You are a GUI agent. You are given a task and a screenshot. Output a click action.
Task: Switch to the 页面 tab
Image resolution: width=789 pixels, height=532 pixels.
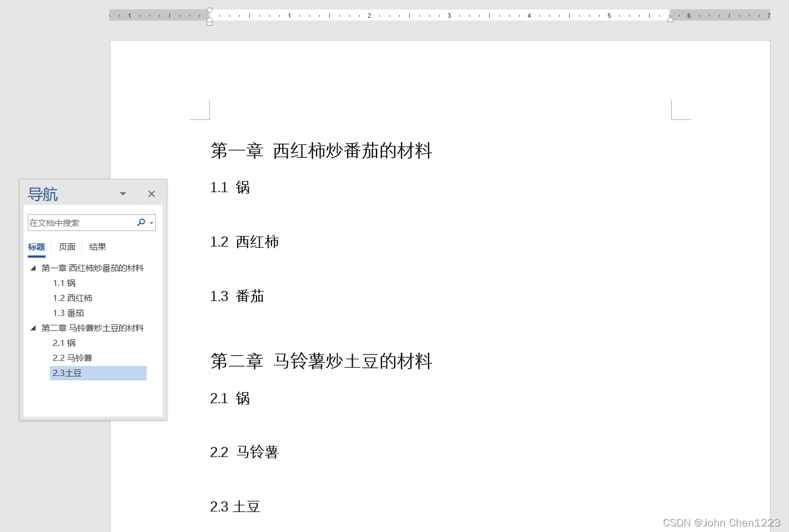(x=67, y=247)
